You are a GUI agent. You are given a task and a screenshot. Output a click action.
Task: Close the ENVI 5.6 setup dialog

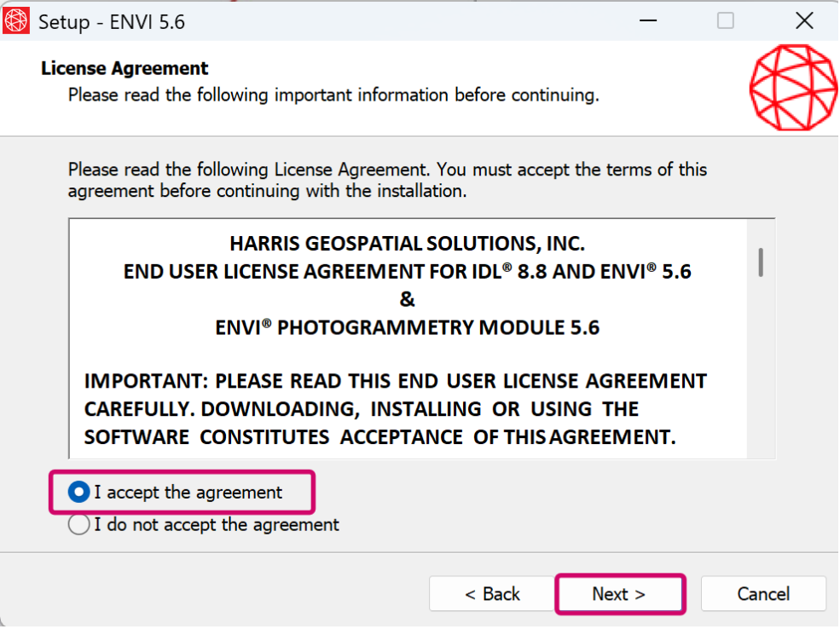click(804, 20)
